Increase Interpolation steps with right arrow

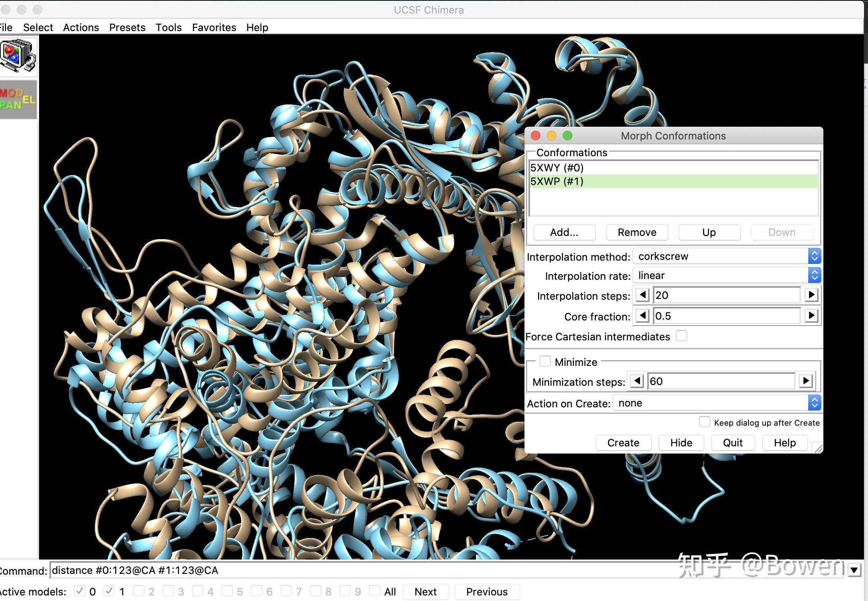tap(811, 295)
